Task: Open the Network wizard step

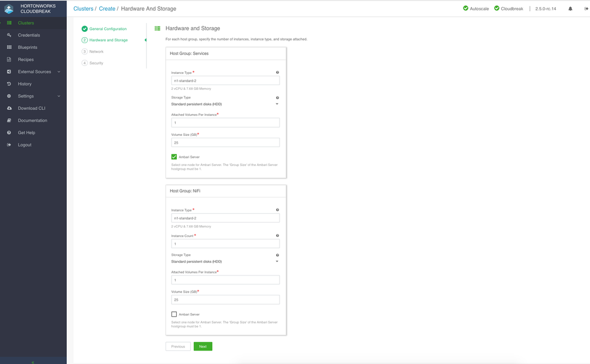Action: [96, 51]
